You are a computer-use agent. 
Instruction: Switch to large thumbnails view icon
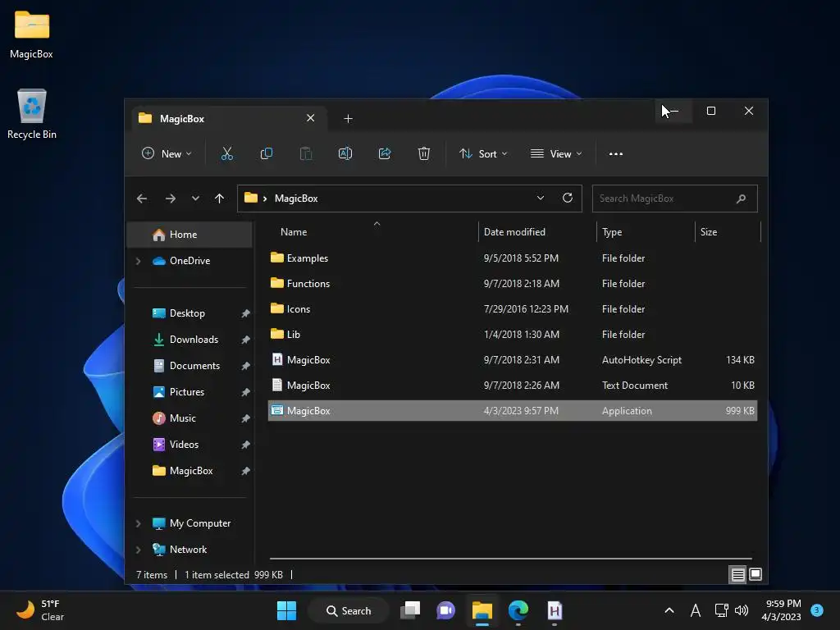click(x=756, y=575)
